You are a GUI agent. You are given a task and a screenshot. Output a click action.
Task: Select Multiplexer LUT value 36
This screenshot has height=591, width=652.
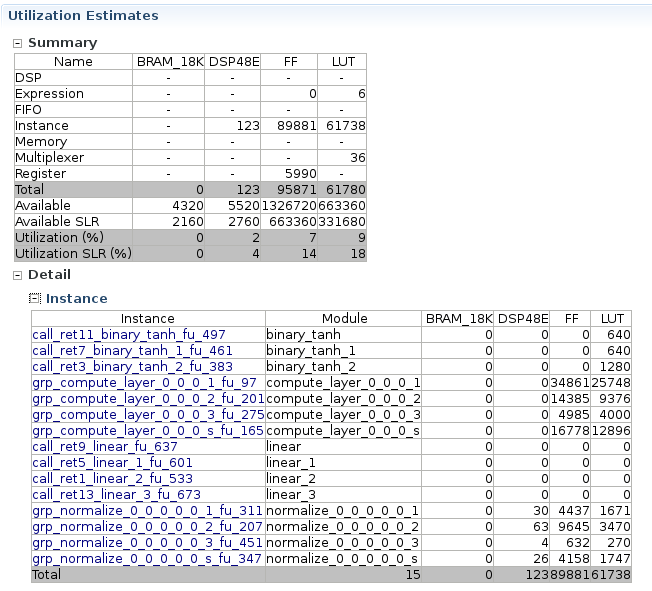point(358,158)
